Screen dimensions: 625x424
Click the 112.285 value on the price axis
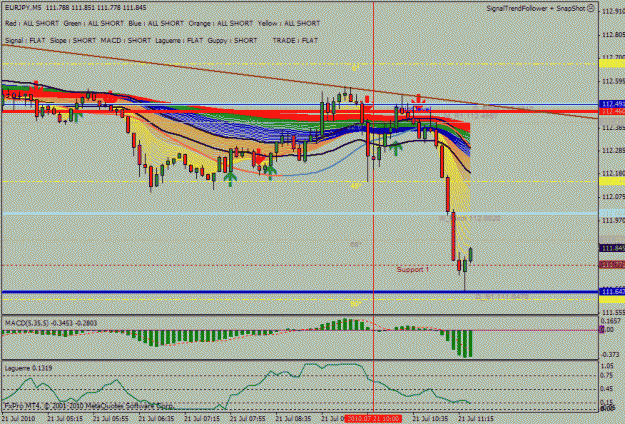tap(613, 151)
